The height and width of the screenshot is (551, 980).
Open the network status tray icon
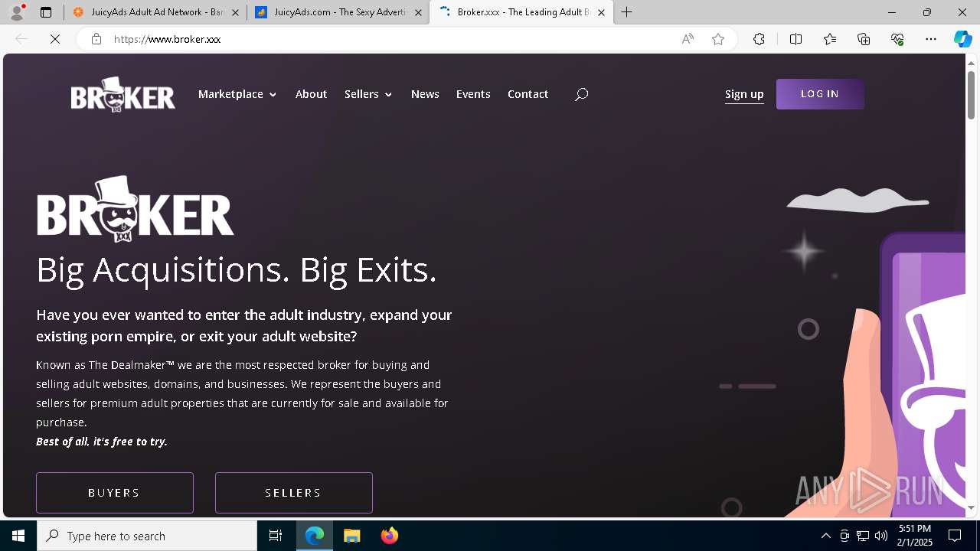tap(863, 536)
